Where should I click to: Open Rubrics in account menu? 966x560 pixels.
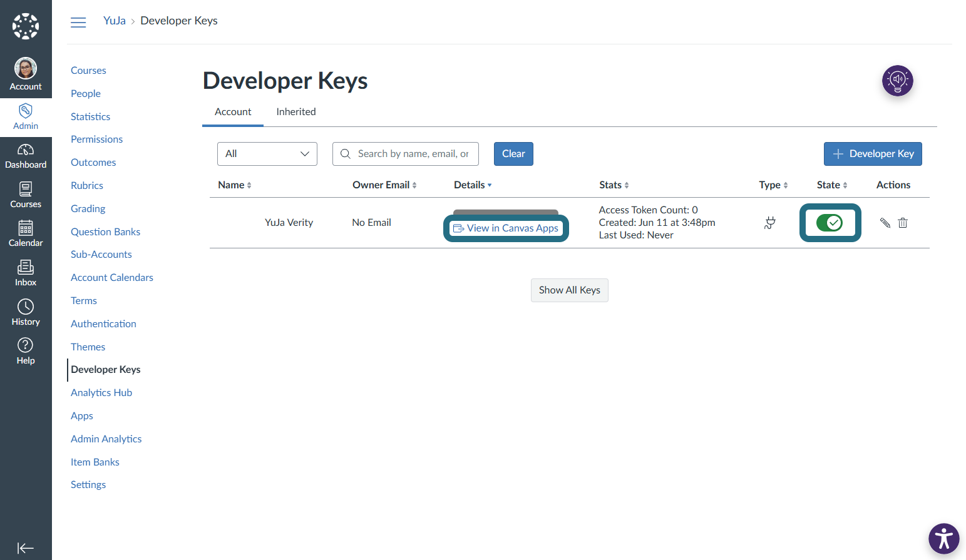coord(87,186)
